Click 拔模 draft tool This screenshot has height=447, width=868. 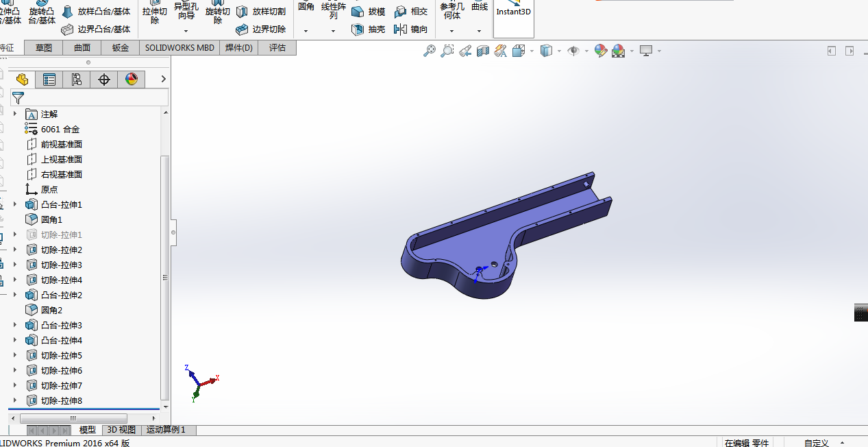(369, 12)
